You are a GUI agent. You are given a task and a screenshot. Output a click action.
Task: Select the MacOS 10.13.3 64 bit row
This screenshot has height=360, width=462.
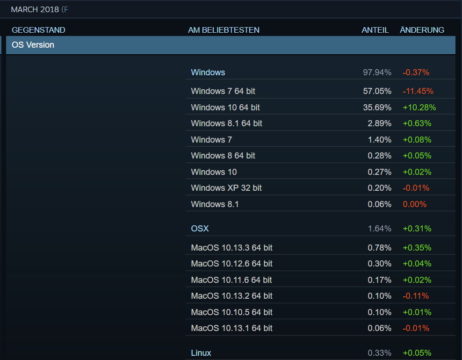click(321, 248)
